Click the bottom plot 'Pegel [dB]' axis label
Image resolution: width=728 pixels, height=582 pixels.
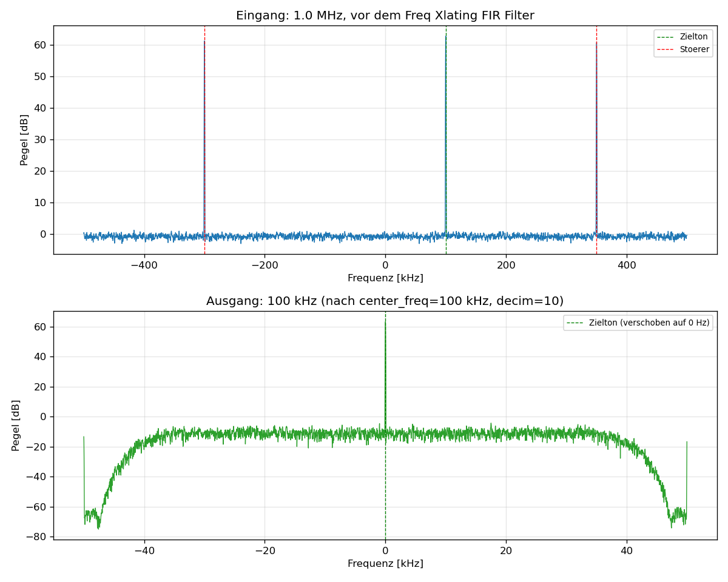[16, 425]
